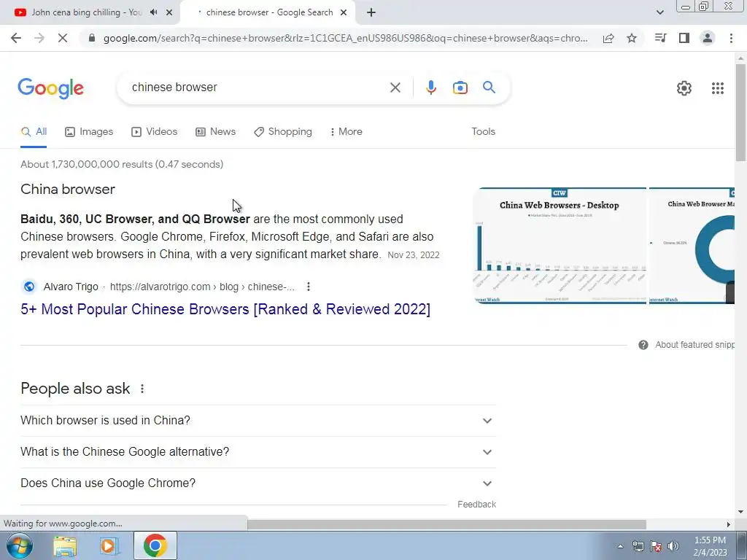The image size is (747, 560).
Task: Open the donut chart browser image
Action: point(692,245)
